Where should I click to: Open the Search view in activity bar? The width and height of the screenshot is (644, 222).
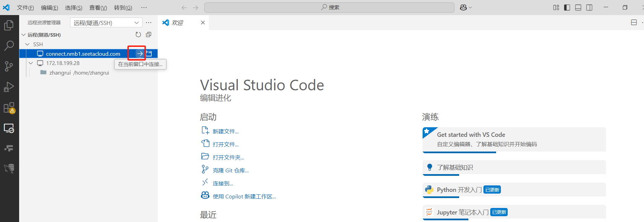pos(9,45)
